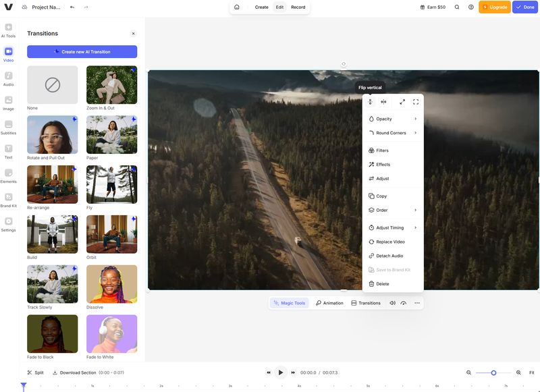Close the Transitions panel
Image resolution: width=540 pixels, height=392 pixels.
133,33
